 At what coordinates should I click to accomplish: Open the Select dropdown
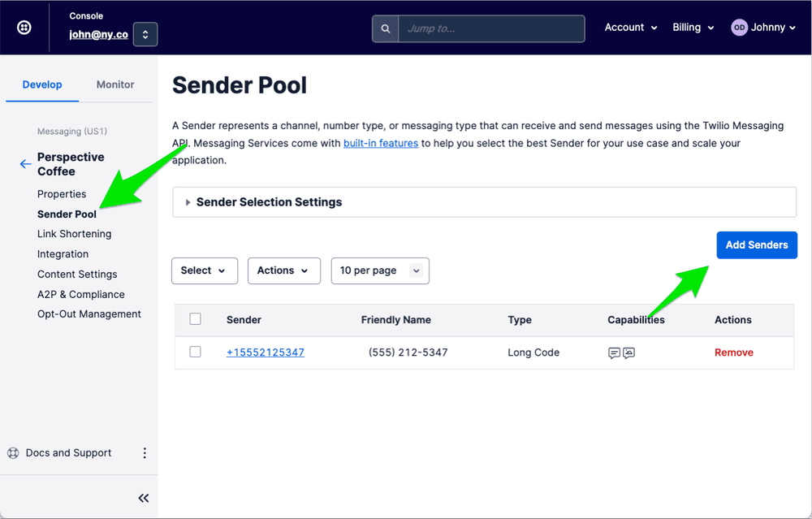204,270
